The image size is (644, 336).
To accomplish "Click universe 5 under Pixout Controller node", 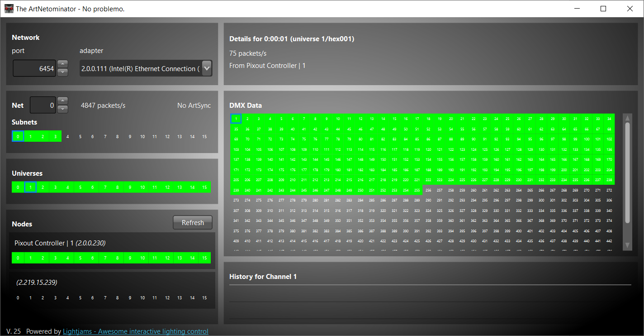I will [x=80, y=258].
